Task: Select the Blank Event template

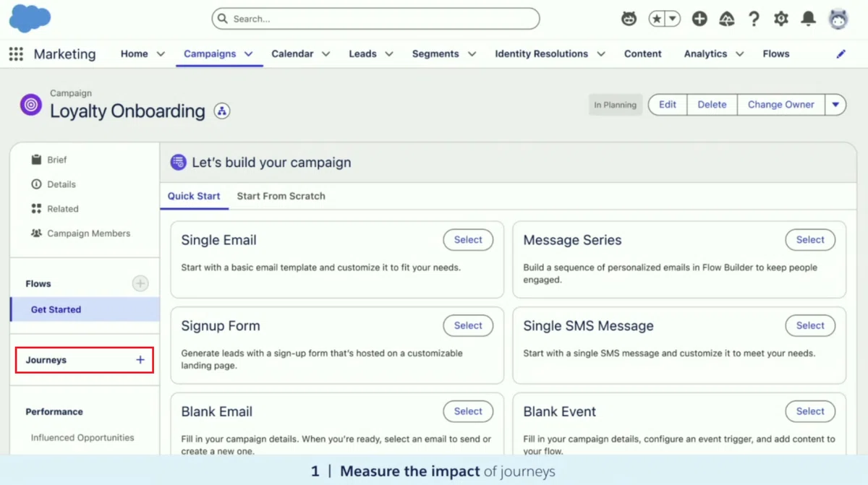Action: [810, 411]
